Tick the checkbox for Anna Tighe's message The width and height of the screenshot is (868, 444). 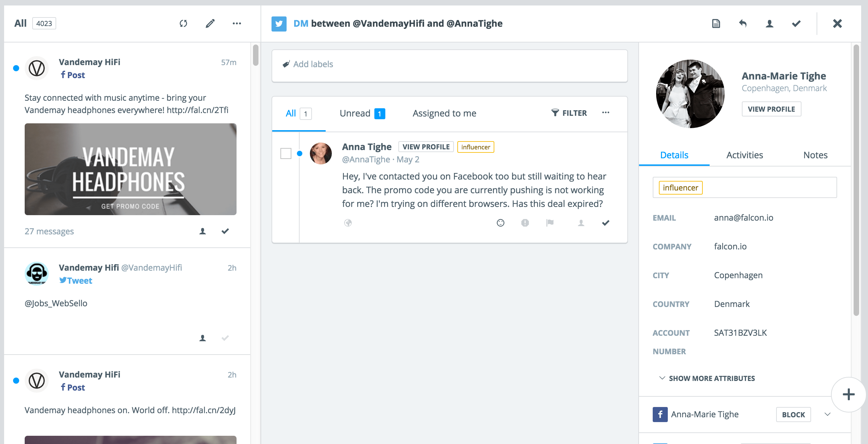pos(286,153)
